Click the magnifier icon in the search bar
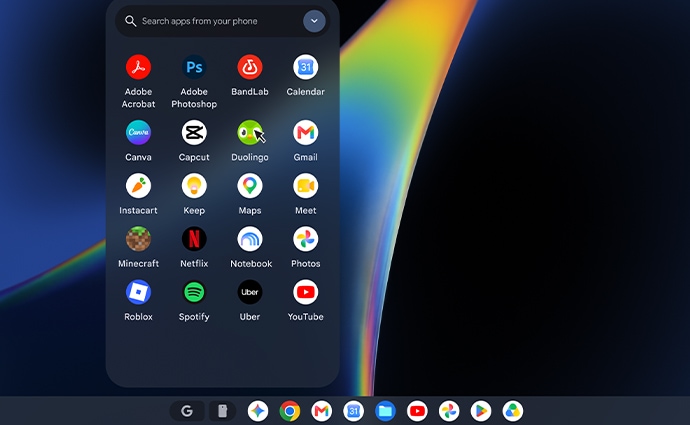Image resolution: width=690 pixels, height=425 pixels. (x=130, y=21)
